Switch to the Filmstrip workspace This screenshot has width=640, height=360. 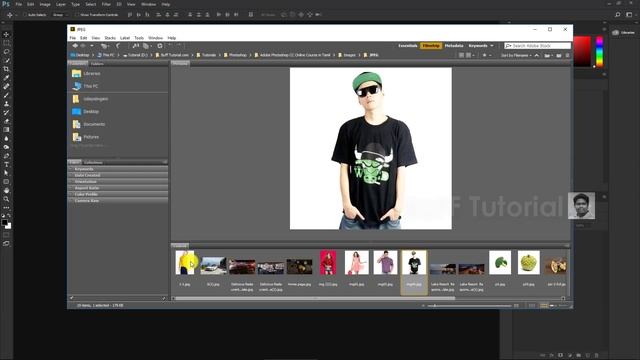pos(431,46)
